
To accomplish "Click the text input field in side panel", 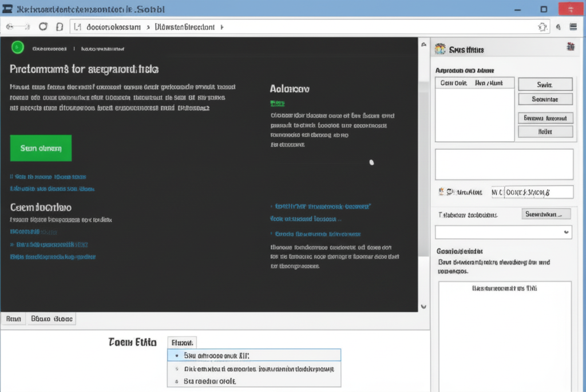I will (539, 192).
